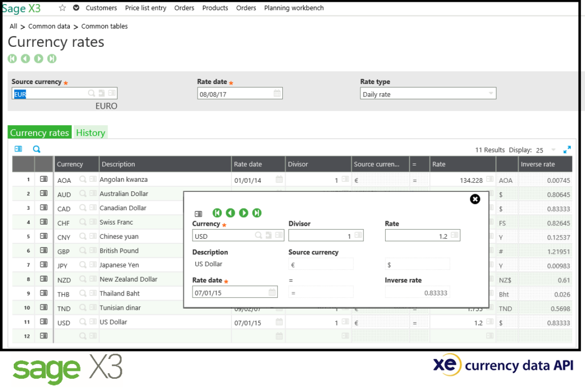The width and height of the screenshot is (585, 392).
Task: Click Common data breadcrumb link
Action: (49, 26)
